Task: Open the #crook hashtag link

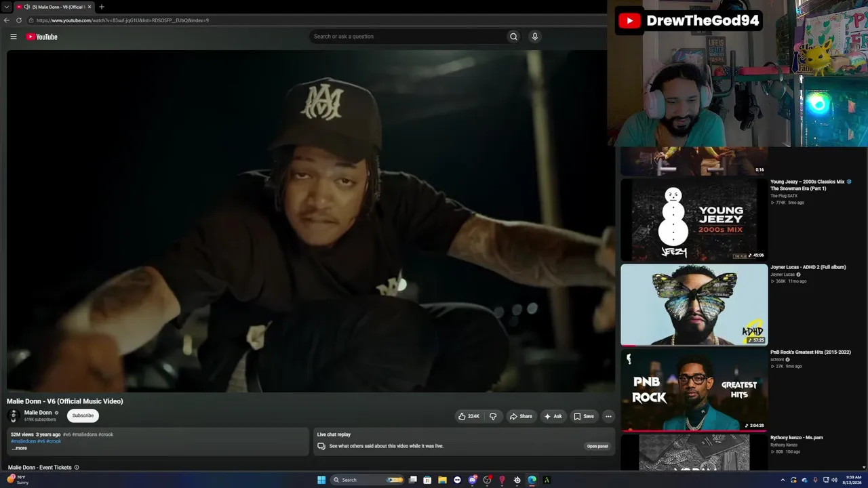Action: [x=54, y=441]
